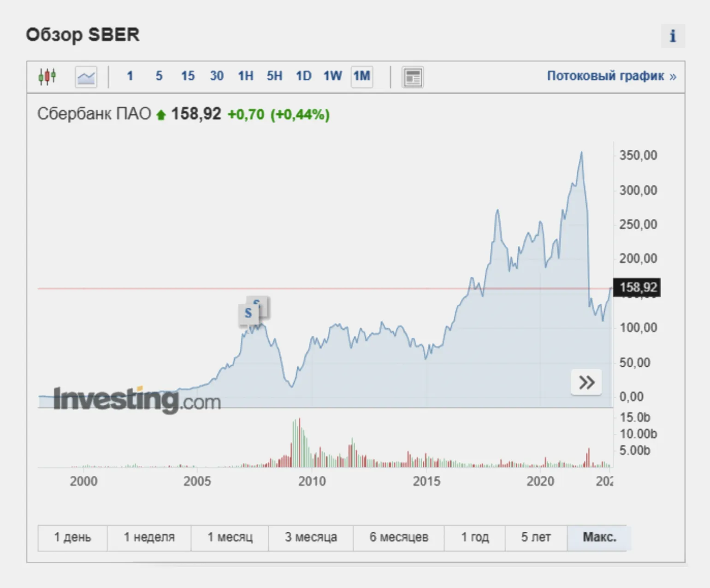Select the area chart type icon
Screen dimensions: 710x588
86,77
